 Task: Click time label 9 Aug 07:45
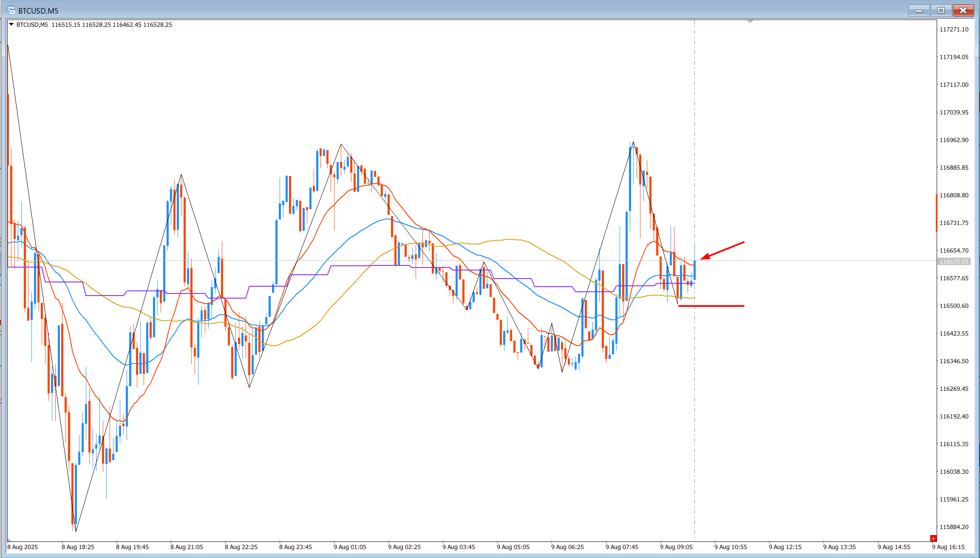[x=622, y=547]
